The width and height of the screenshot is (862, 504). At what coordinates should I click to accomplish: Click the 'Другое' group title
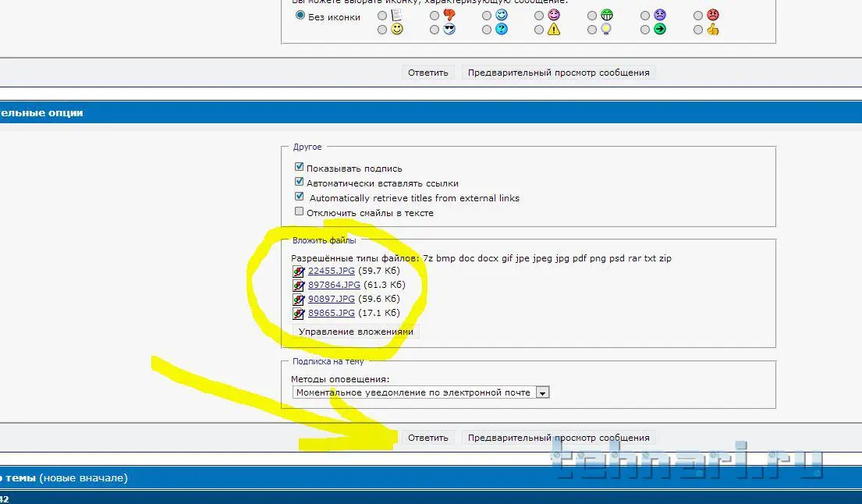pyautogui.click(x=307, y=147)
